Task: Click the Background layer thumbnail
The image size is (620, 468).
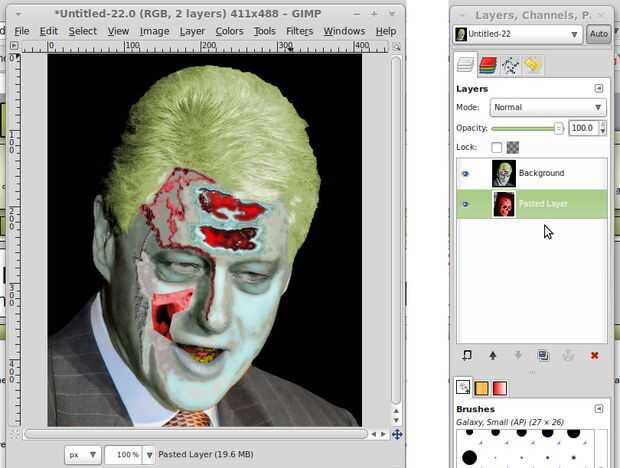Action: point(504,174)
